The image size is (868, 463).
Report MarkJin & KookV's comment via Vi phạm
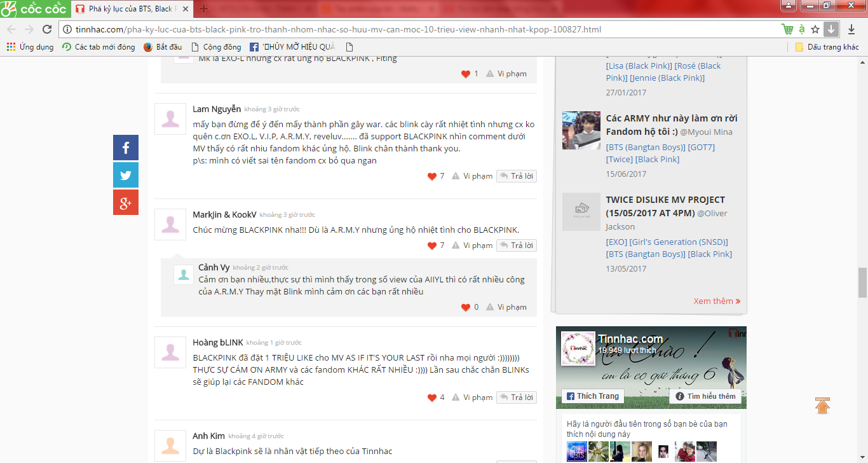click(472, 245)
